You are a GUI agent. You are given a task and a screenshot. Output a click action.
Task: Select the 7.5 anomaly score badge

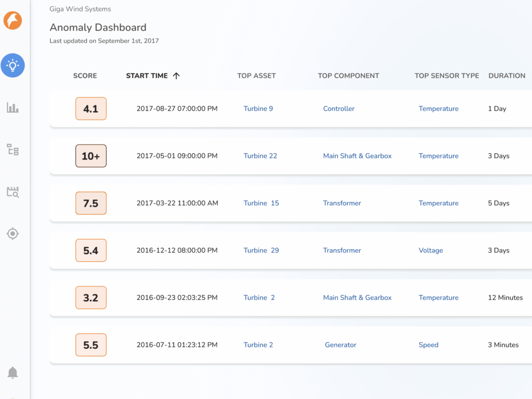(x=91, y=203)
